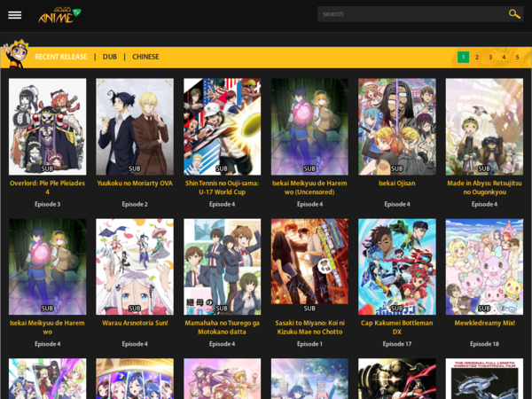Click Episode 18 under Mewkledreamy Mix!
Screen dimensions: 532x399
[484, 344]
